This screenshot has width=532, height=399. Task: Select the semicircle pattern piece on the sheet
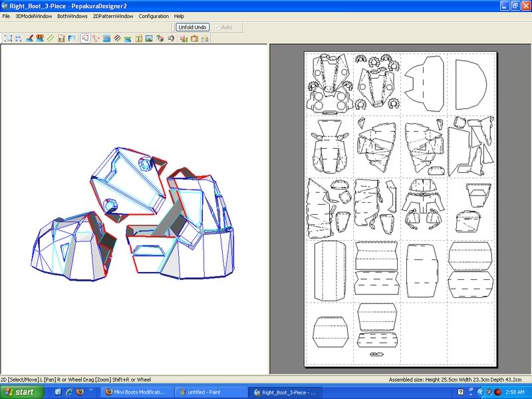coord(471,84)
